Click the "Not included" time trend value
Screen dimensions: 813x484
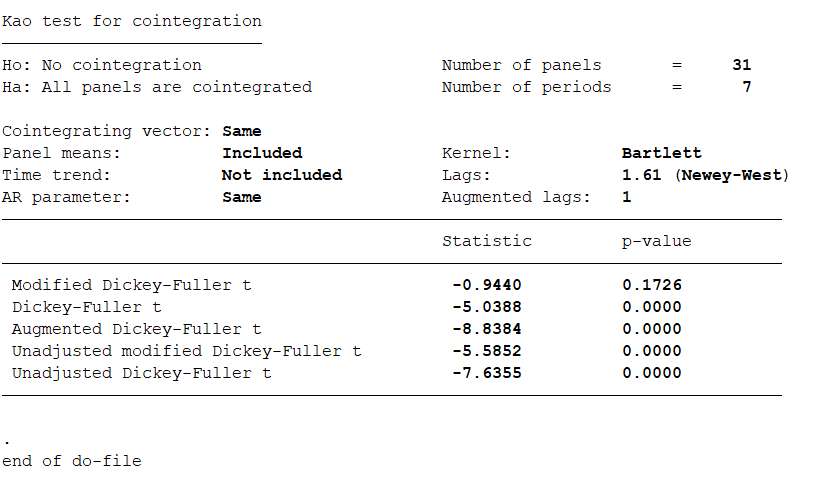(282, 175)
